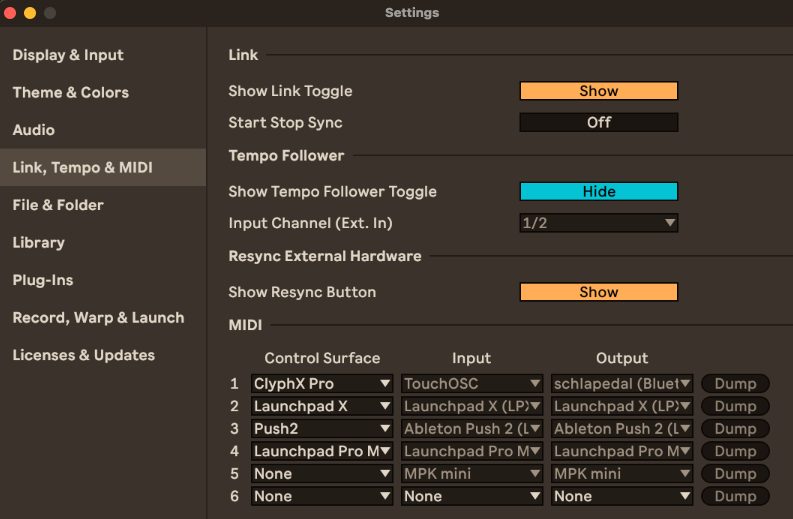The image size is (793, 519).
Task: Open the Display & Input settings tab
Action: click(68, 55)
